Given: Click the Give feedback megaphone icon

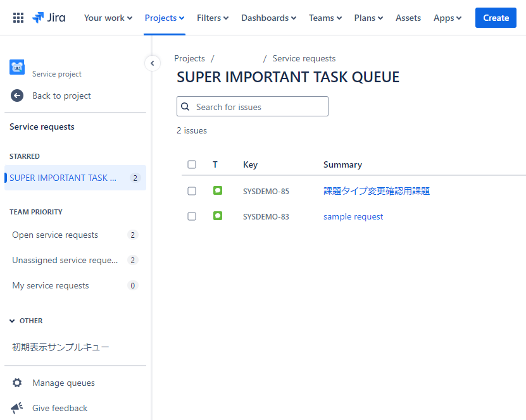Looking at the screenshot, I should coord(16,408).
